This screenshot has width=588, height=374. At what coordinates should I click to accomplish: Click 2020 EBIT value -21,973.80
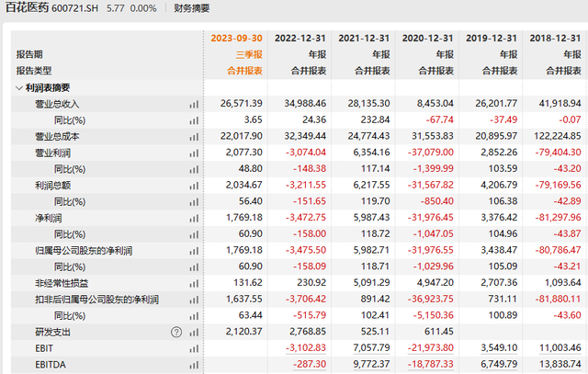431,347
